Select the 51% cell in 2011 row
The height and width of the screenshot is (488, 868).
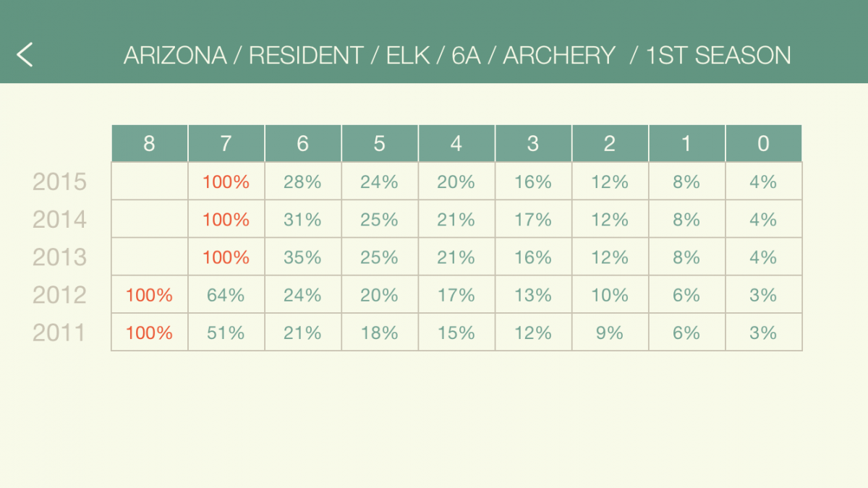pyautogui.click(x=226, y=333)
